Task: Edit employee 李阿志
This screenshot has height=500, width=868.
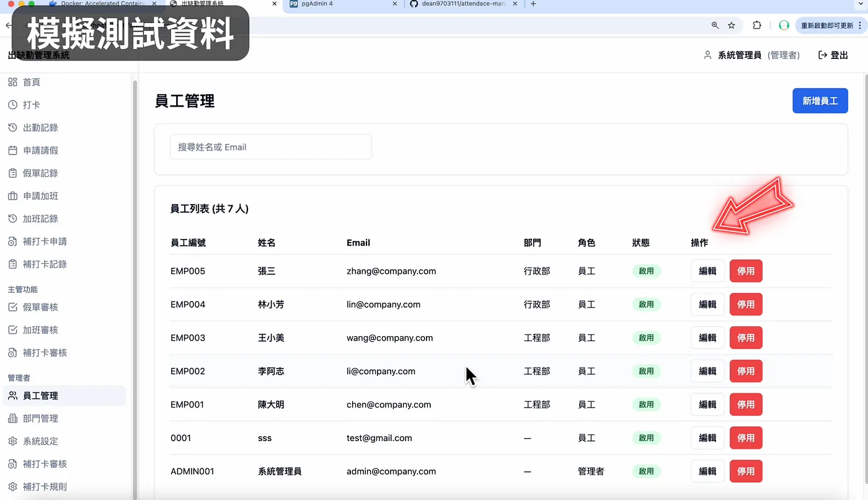Action: pos(707,371)
